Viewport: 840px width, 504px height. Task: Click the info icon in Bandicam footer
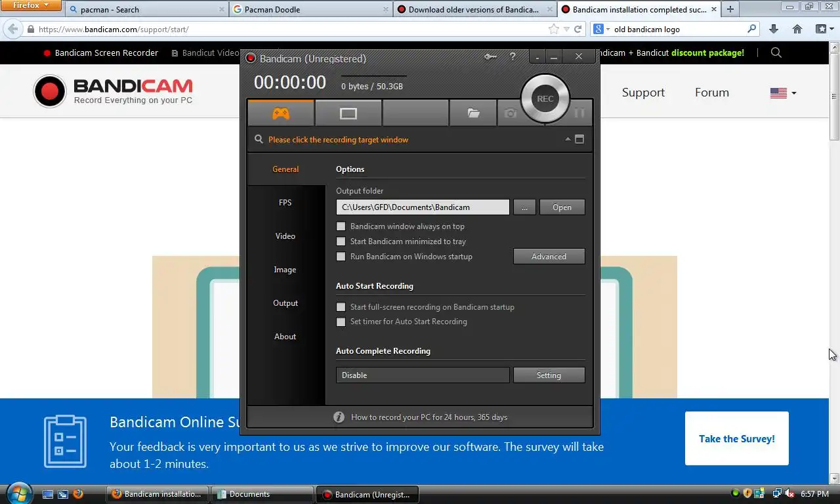(339, 417)
